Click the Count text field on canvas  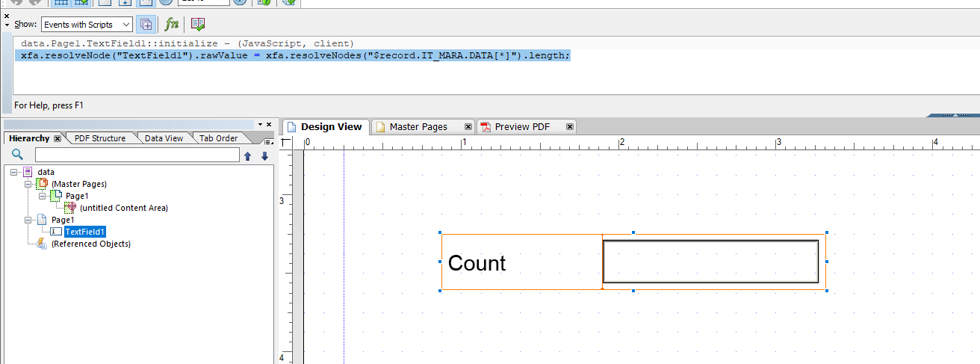point(710,262)
